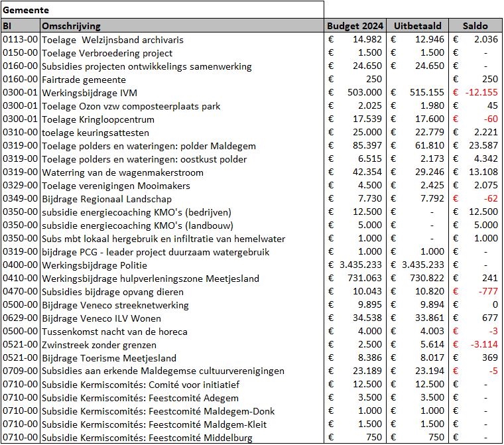Select the Werkingsbijdrage IVM cell
Image resolution: width=504 pixels, height=445 pixels.
point(182,93)
